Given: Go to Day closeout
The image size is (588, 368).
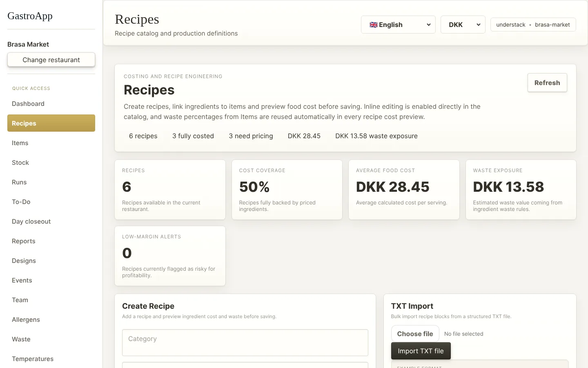Looking at the screenshot, I should (51, 222).
